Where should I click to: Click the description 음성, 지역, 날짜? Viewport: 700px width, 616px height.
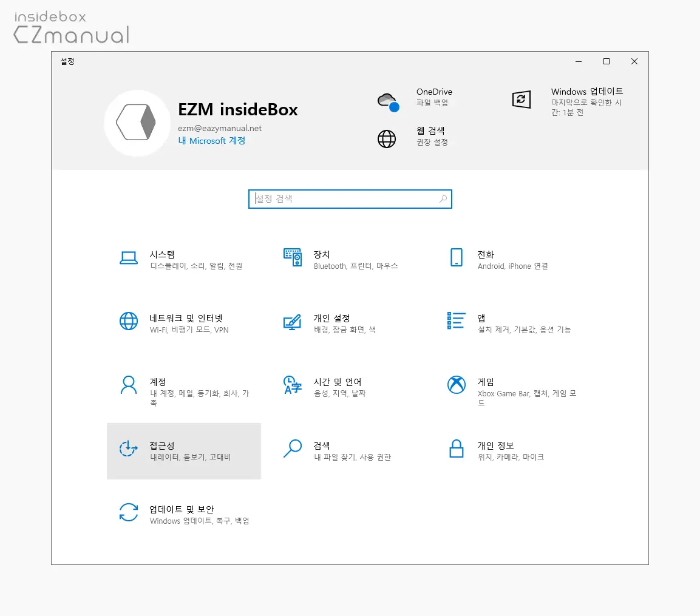(x=339, y=394)
